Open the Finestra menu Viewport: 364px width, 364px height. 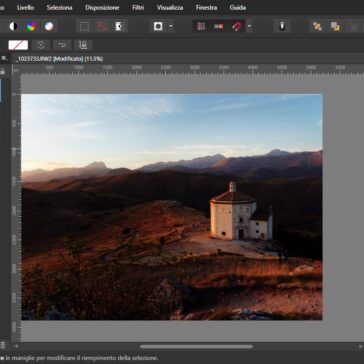[x=206, y=7]
